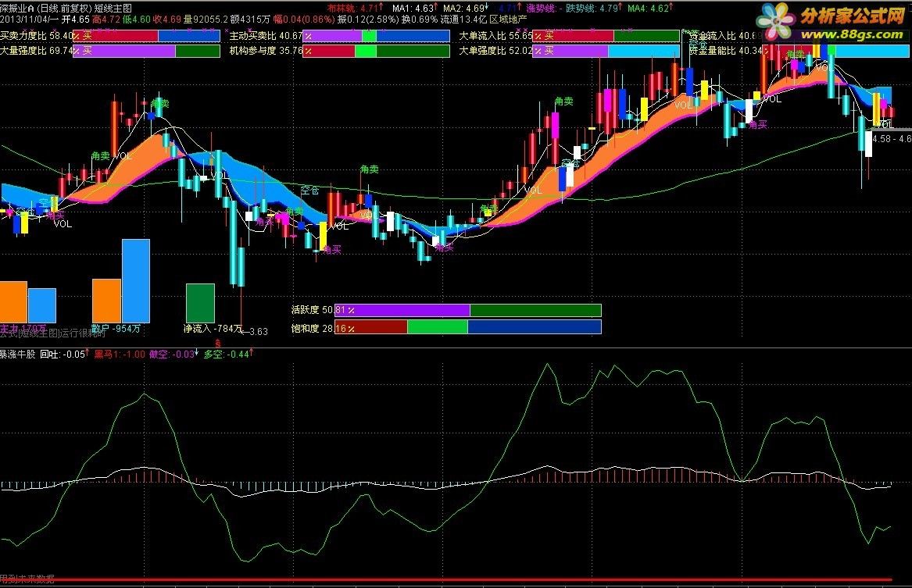Click the 净流入 -784万 label
Image resolution: width=912 pixels, height=588 pixels.
(x=213, y=329)
